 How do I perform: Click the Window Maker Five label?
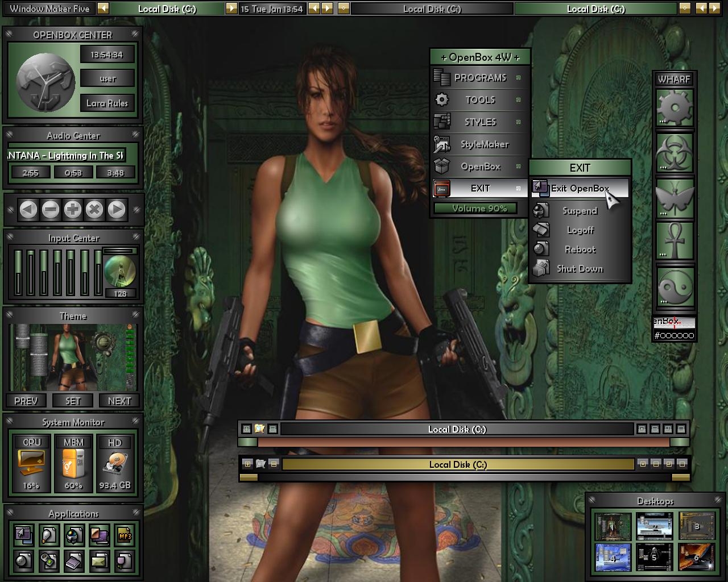49,9
